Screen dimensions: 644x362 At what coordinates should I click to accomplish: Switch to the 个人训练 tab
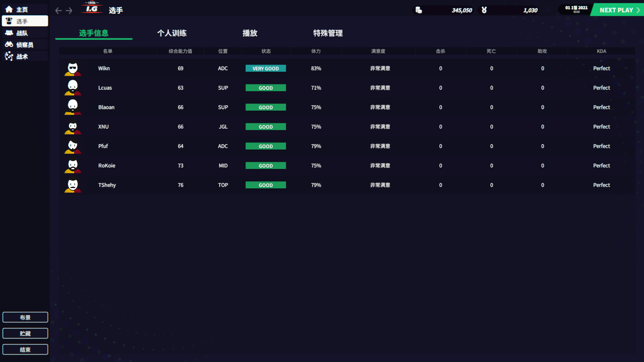(x=172, y=33)
